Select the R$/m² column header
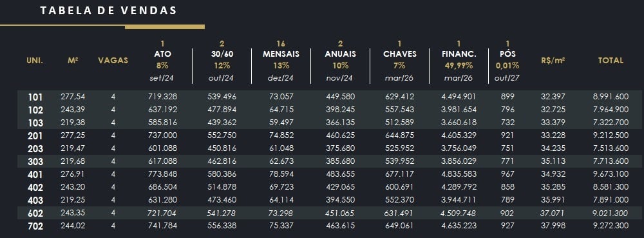The image size is (644, 238). [x=553, y=61]
